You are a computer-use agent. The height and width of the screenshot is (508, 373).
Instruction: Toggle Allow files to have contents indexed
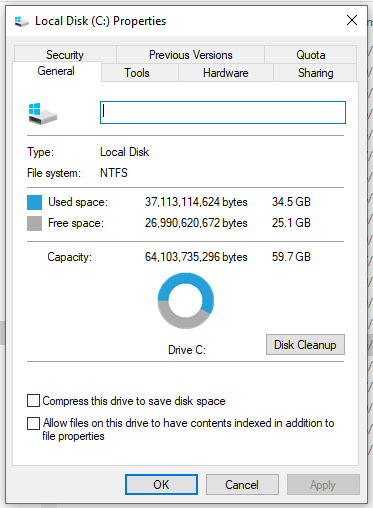pos(33,423)
